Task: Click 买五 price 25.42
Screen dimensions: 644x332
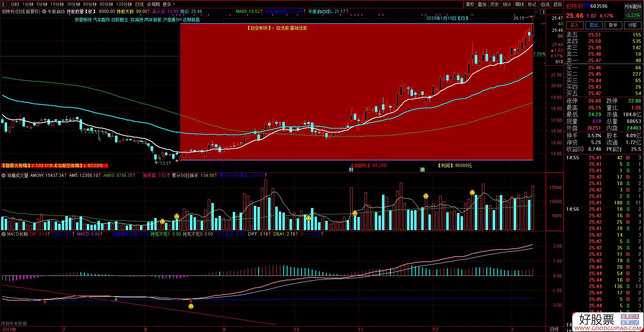Action: (594, 93)
